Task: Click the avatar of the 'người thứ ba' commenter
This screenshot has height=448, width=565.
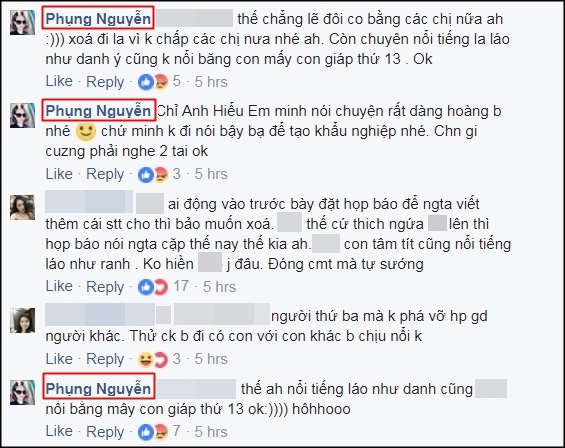Action: [x=23, y=320]
